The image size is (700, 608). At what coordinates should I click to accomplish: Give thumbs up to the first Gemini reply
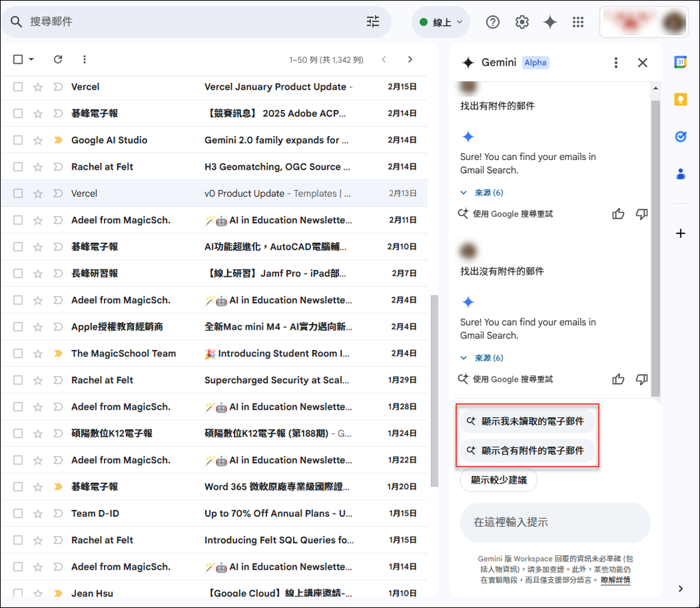[618, 214]
